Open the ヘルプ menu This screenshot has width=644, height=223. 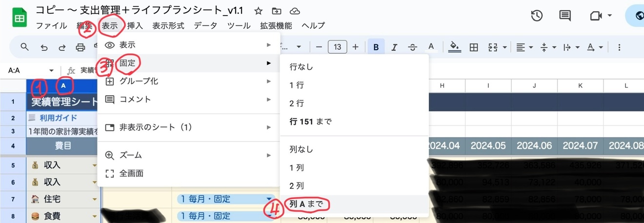[x=313, y=26]
